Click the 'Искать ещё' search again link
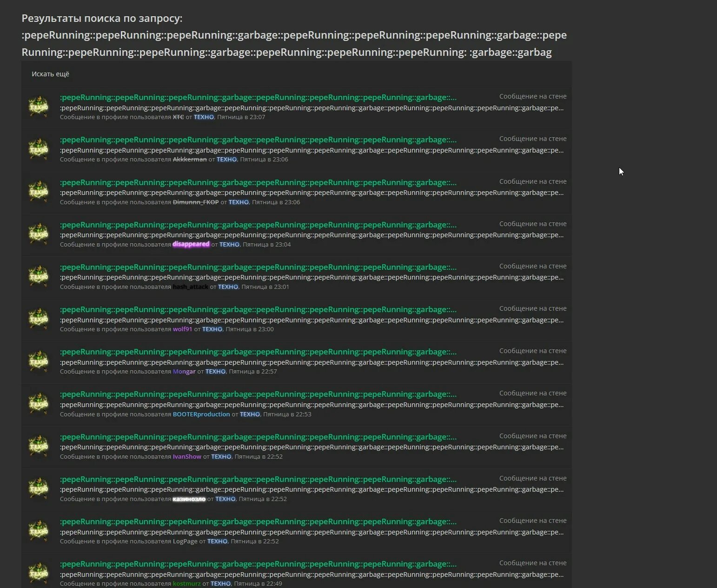The height and width of the screenshot is (588, 717). (50, 74)
